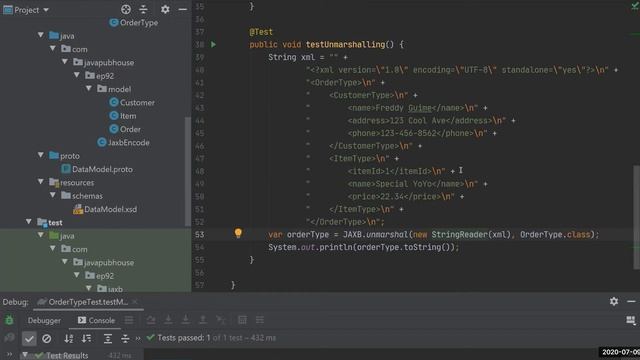This screenshot has height=360, width=640.
Task: Collapse java folder under test
Action: (x=41, y=235)
